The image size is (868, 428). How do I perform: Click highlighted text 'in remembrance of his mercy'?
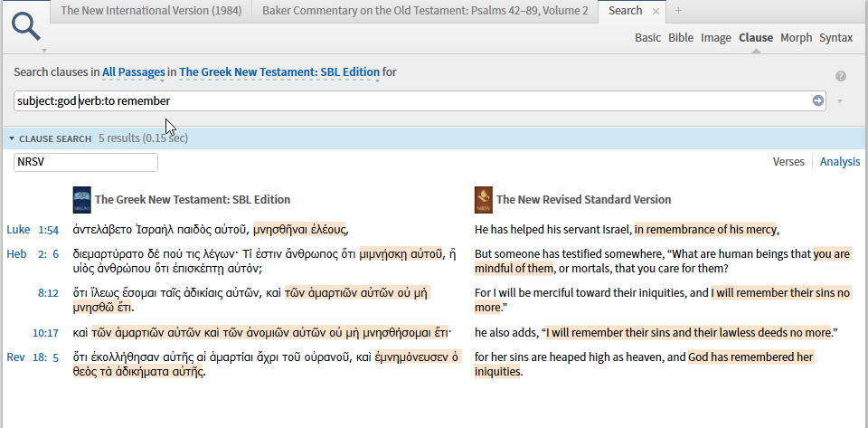(705, 229)
